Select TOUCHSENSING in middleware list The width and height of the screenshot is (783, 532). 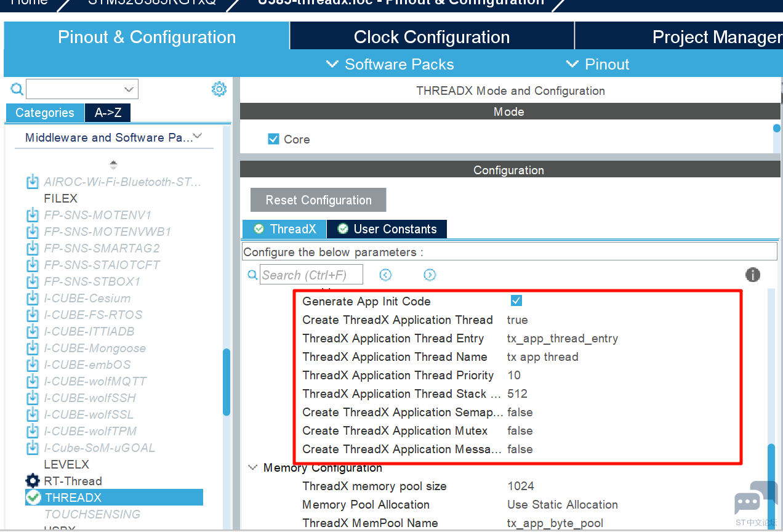coord(92,514)
